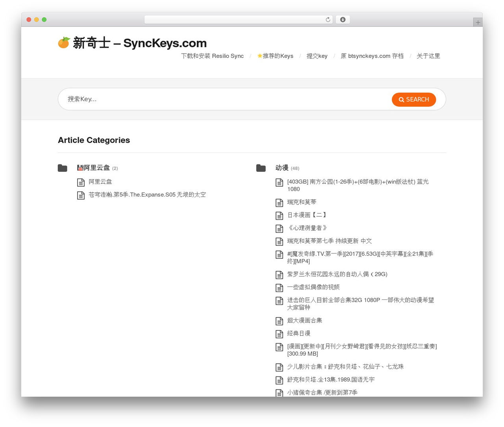Screen dimensions: 504x427
Task: Click document icon beside 瑞克和莫蒂第七季
Action: click(279, 242)
